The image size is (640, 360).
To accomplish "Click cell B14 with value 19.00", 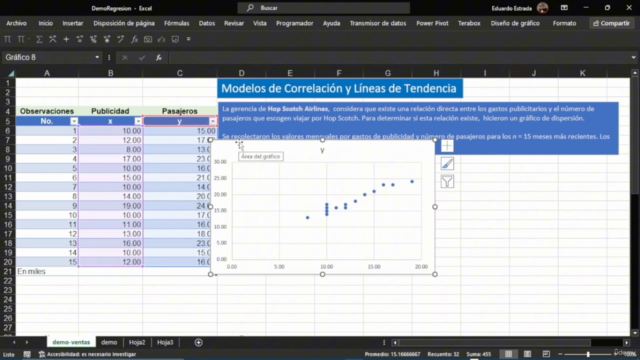I will point(110,206).
